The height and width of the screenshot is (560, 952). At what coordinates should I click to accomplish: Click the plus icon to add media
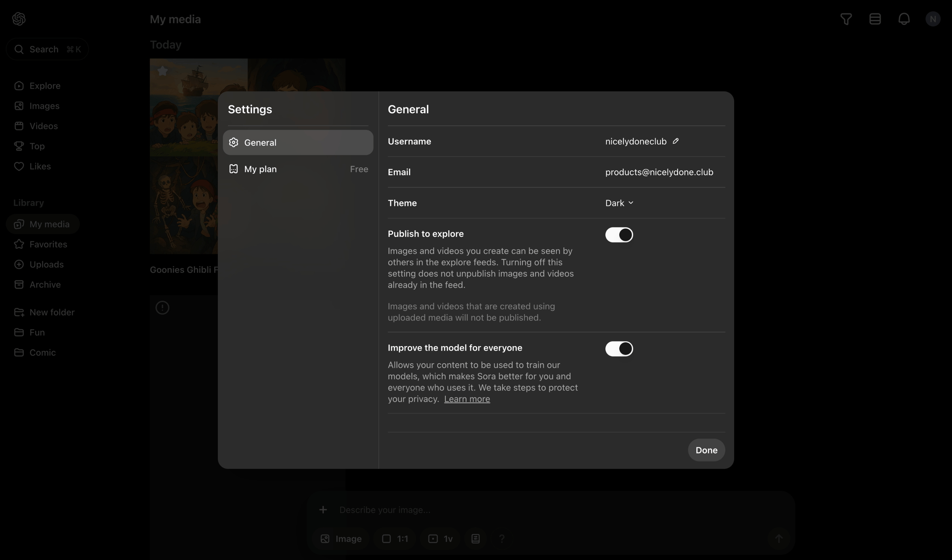(x=323, y=510)
